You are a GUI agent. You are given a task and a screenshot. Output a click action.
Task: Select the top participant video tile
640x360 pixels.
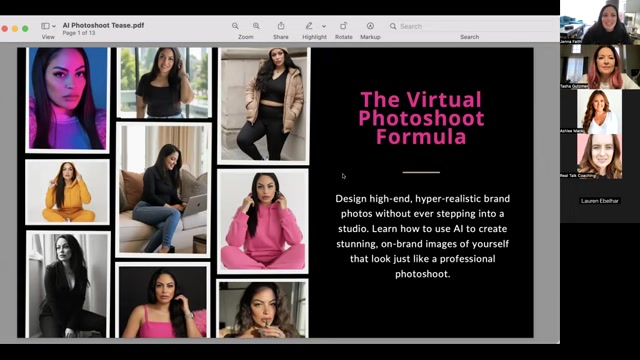pyautogui.click(x=600, y=22)
